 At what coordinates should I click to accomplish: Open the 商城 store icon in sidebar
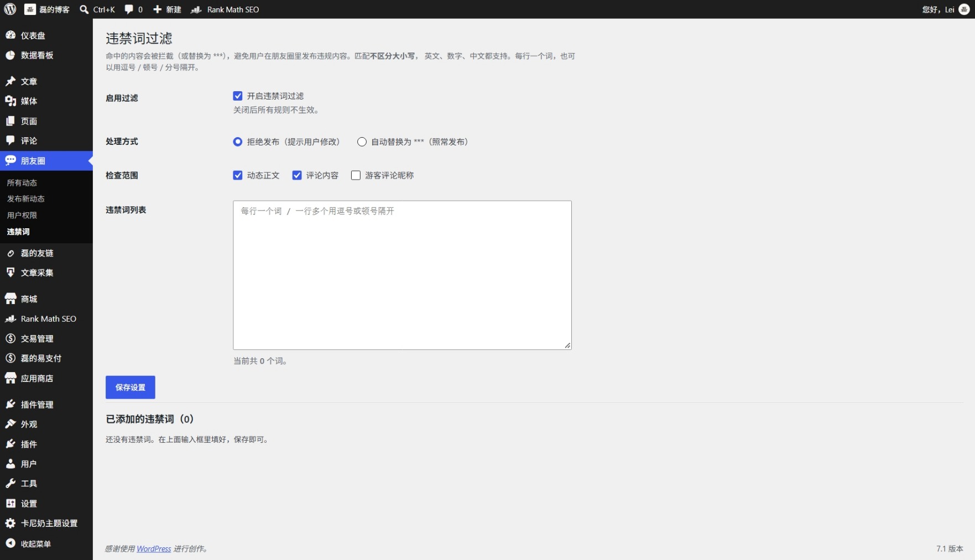coord(11,299)
